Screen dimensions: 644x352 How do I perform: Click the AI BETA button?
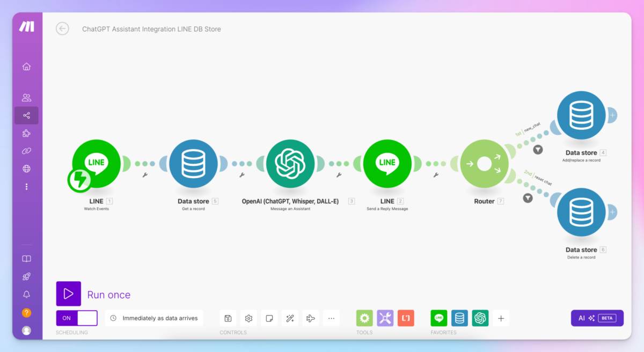597,318
